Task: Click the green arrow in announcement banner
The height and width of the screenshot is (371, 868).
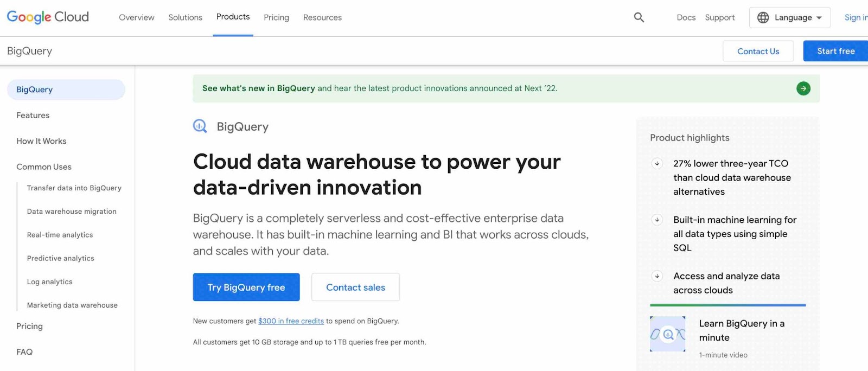Action: (x=803, y=88)
